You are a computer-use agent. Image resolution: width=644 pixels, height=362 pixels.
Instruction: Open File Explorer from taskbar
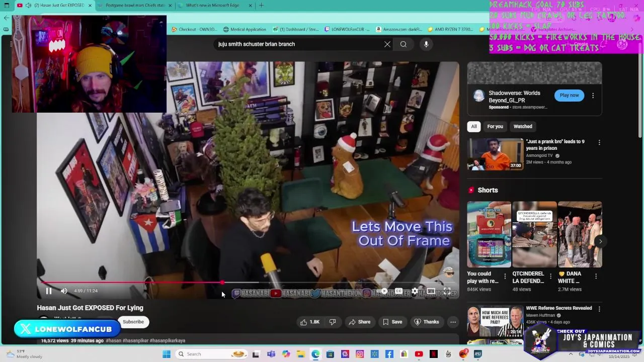pyautogui.click(x=300, y=354)
